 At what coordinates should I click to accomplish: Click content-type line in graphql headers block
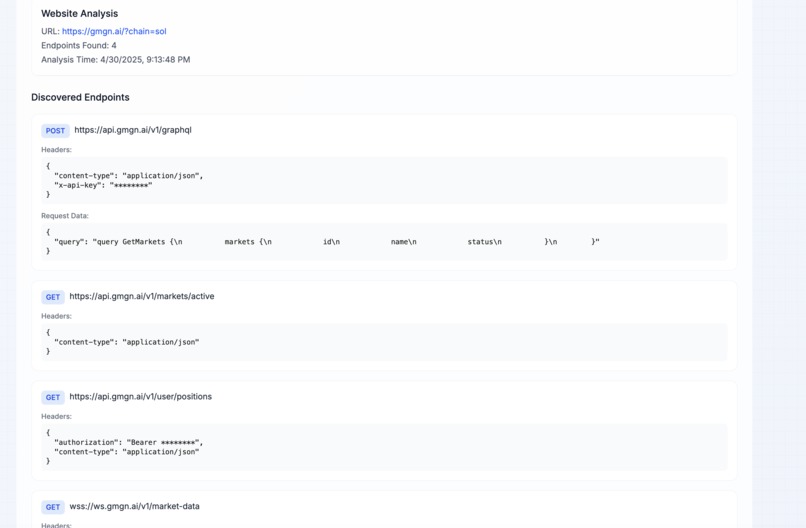pyautogui.click(x=129, y=176)
